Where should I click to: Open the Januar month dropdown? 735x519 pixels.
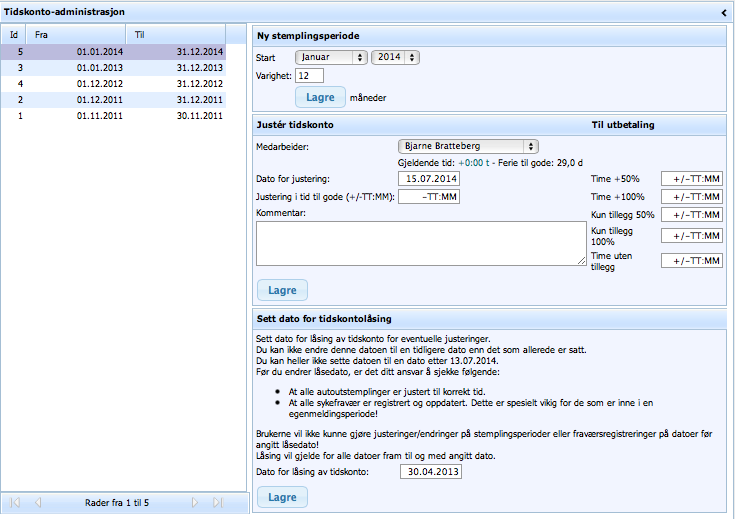click(331, 57)
